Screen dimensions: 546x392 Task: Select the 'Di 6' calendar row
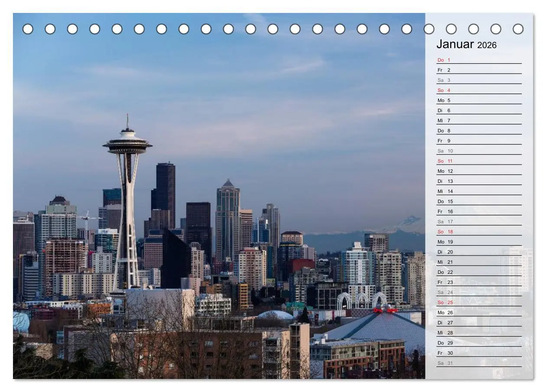(479, 110)
